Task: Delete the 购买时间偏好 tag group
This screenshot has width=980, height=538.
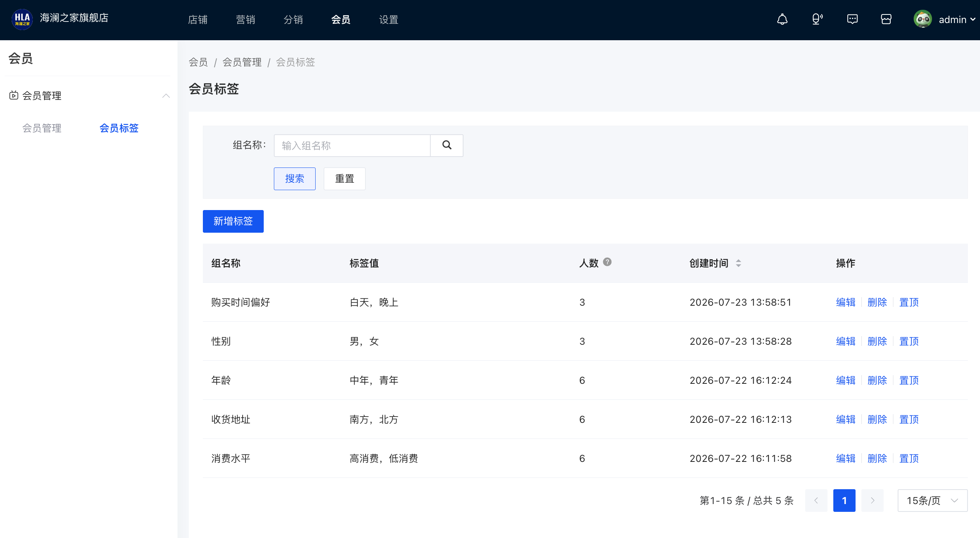Action: point(877,302)
